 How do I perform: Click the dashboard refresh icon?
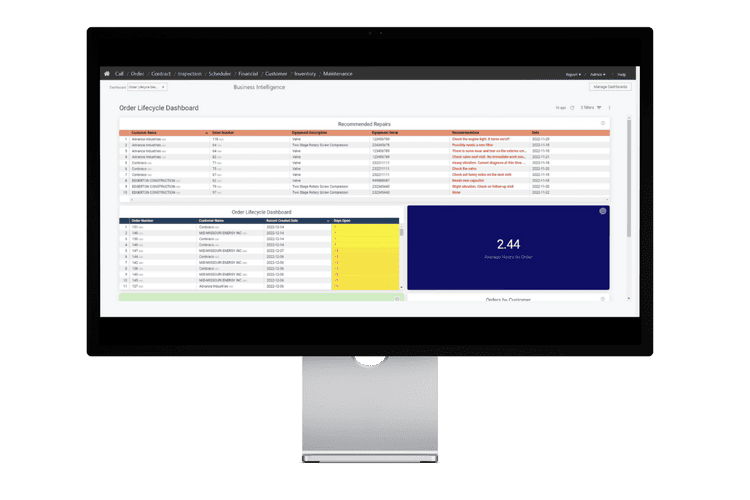(x=572, y=107)
